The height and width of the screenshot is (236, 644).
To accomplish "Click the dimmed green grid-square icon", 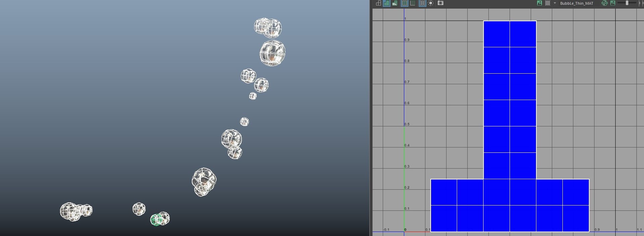I will 413,3.
